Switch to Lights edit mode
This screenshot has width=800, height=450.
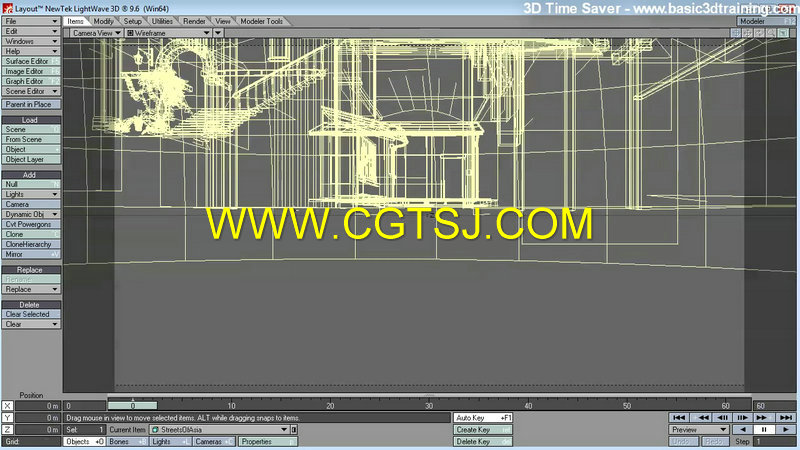point(170,442)
